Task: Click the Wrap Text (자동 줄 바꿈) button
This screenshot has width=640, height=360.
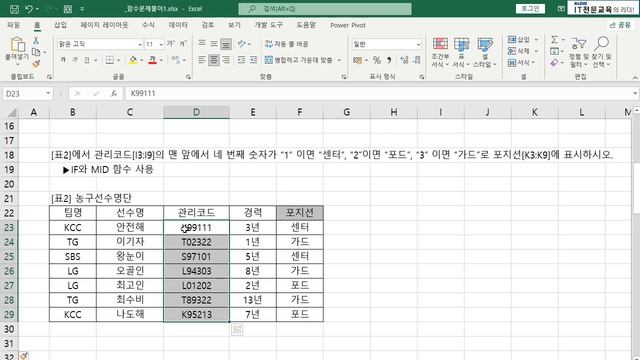Action: coord(287,44)
